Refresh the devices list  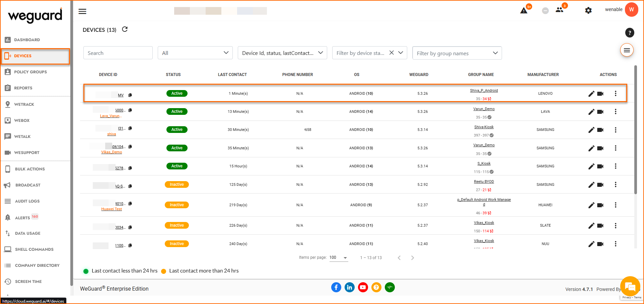click(x=125, y=29)
